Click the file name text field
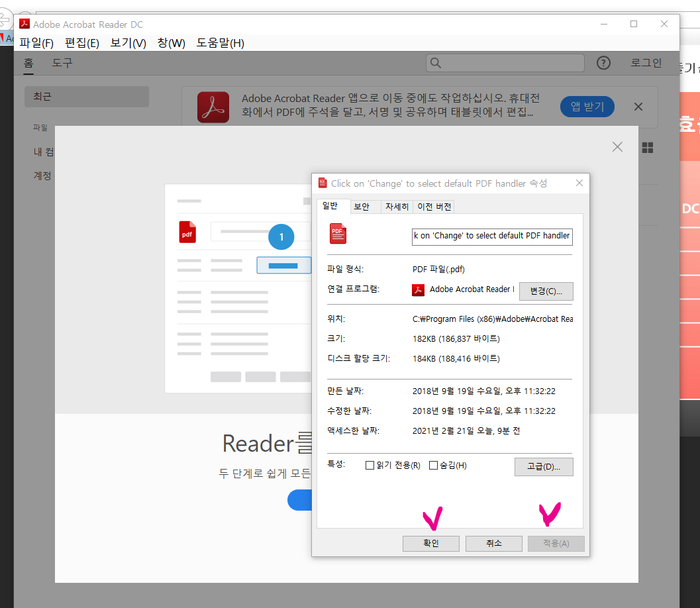Viewport: 700px width, 608px height. tap(492, 236)
